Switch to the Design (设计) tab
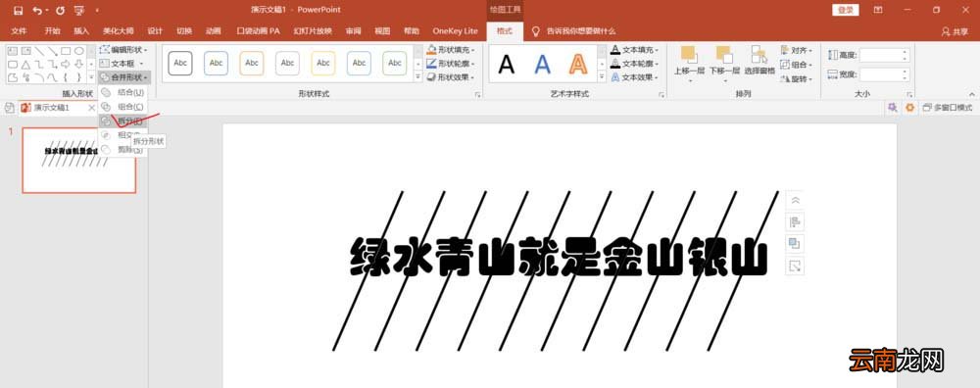The image size is (980, 388). tap(155, 30)
